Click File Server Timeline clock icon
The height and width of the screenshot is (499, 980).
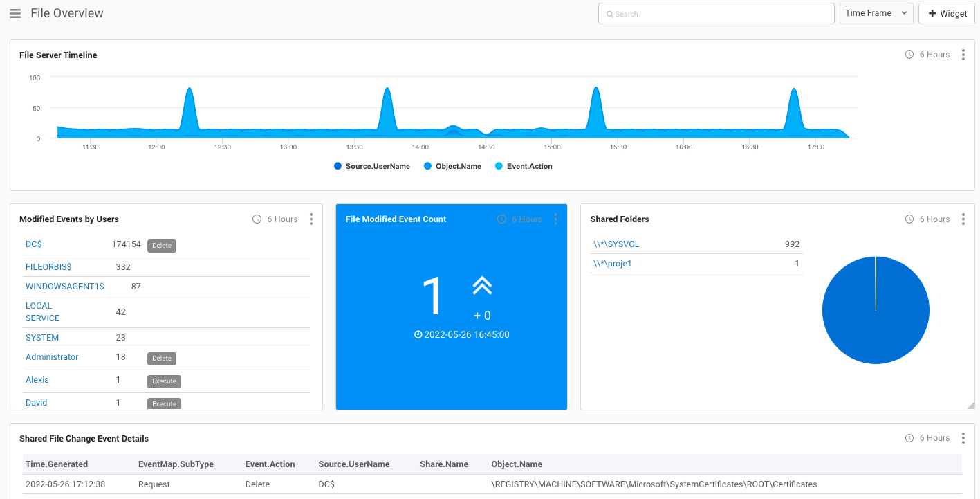point(909,55)
